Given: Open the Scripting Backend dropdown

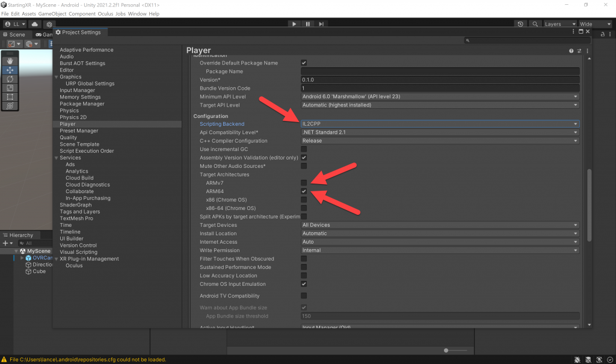Looking at the screenshot, I should tap(440, 124).
